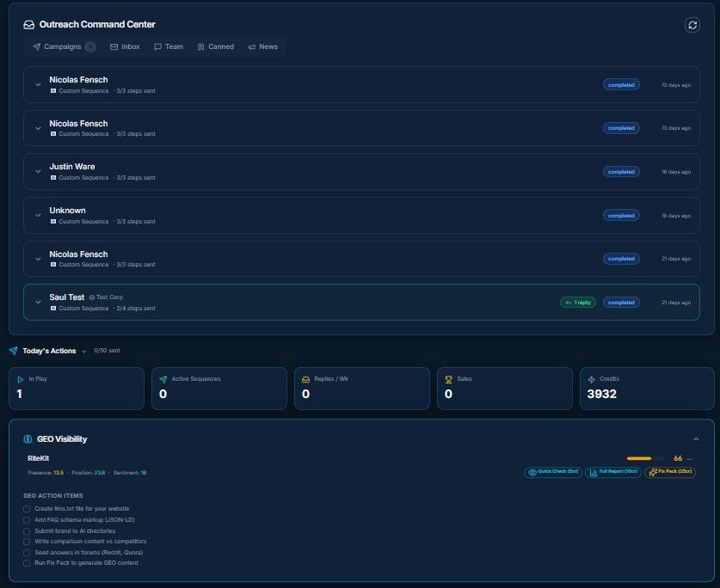
Task: Click the Outreach Command Center inbox tray icon
Action: click(x=28, y=25)
